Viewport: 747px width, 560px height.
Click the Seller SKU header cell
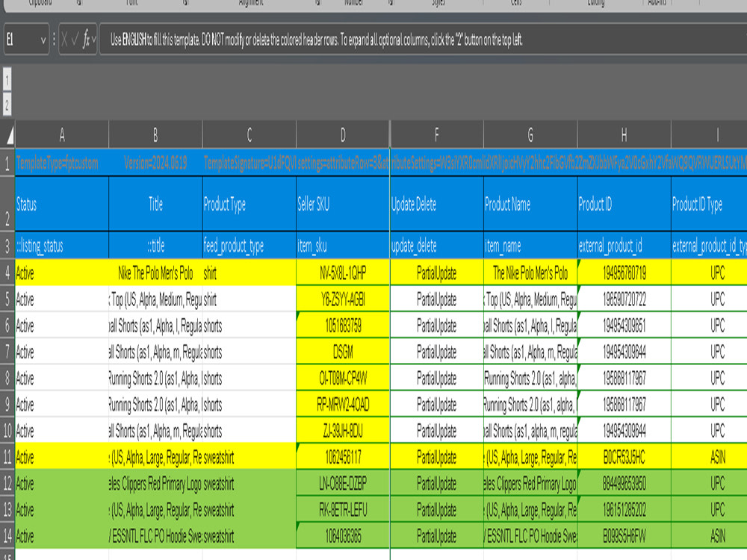pyautogui.click(x=343, y=204)
